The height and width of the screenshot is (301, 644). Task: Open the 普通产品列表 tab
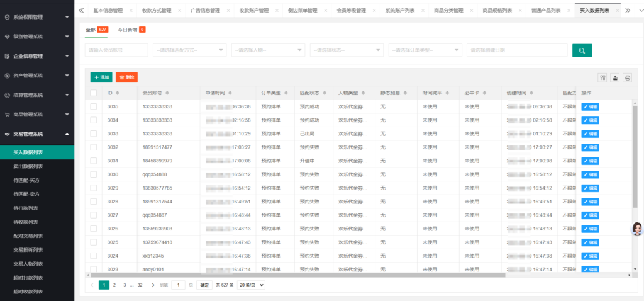(545, 10)
